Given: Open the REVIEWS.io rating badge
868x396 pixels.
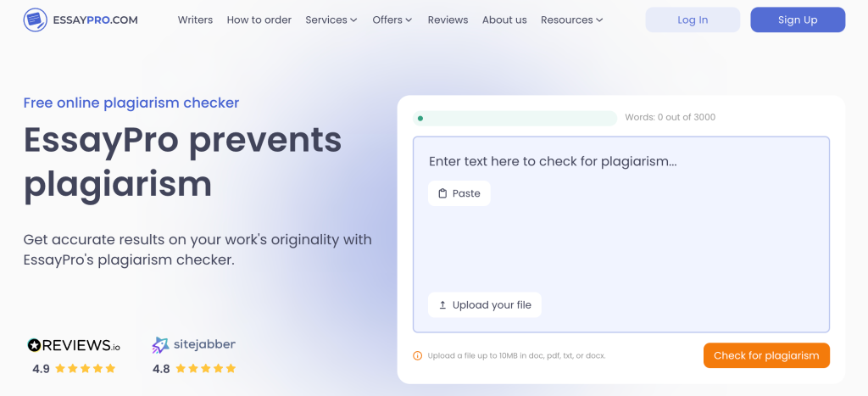Looking at the screenshot, I should 74,345.
